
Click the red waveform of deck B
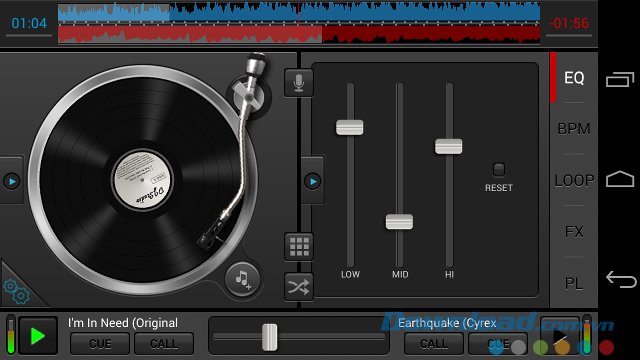coord(299,34)
